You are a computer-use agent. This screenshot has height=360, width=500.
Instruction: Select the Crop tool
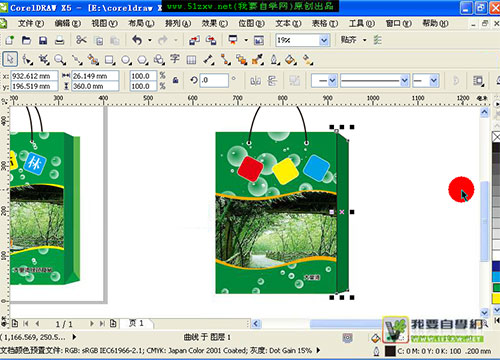pyautogui.click(x=44, y=60)
